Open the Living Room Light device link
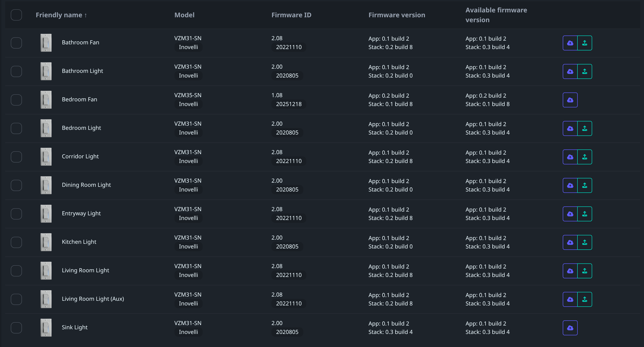Screen dimensions: 644x347 85,270
